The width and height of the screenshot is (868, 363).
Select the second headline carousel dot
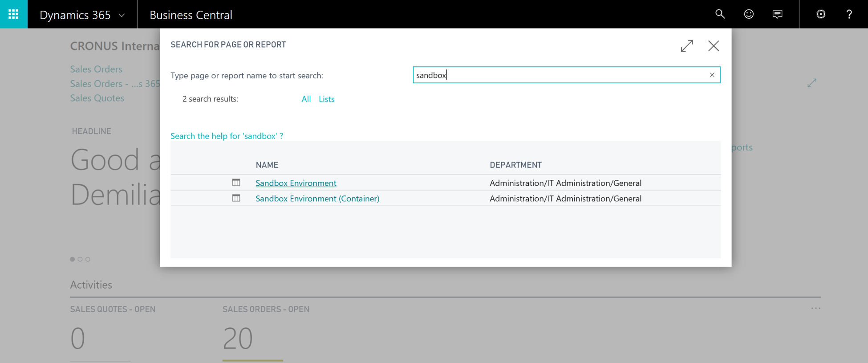click(x=80, y=259)
